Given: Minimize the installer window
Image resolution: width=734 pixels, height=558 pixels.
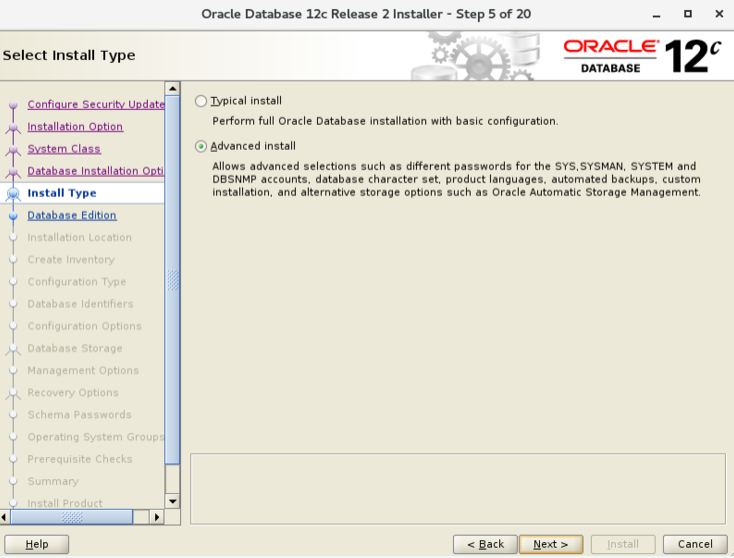Looking at the screenshot, I should click(656, 15).
